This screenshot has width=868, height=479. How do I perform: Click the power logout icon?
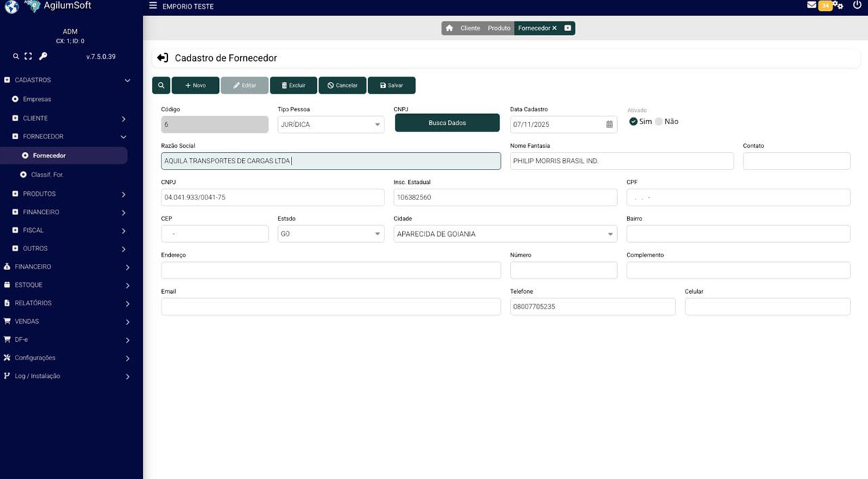pyautogui.click(x=857, y=5)
